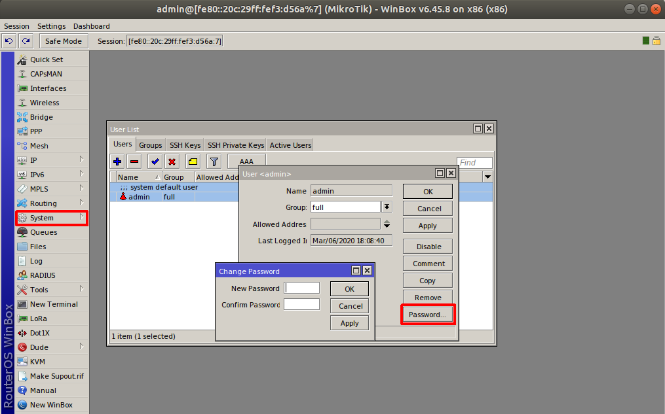Image resolution: width=665 pixels, height=414 pixels.
Task: Switch to the Groups tab
Action: tap(151, 145)
